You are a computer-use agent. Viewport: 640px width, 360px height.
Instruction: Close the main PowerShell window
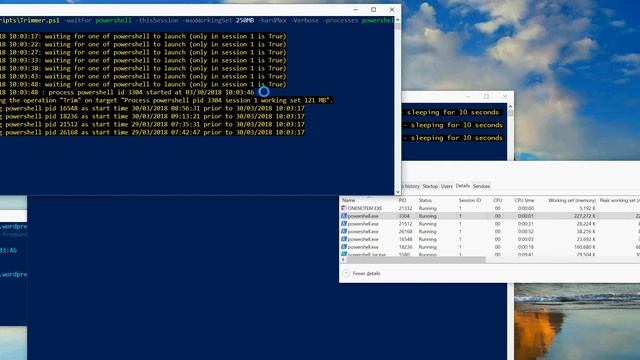coord(392,10)
